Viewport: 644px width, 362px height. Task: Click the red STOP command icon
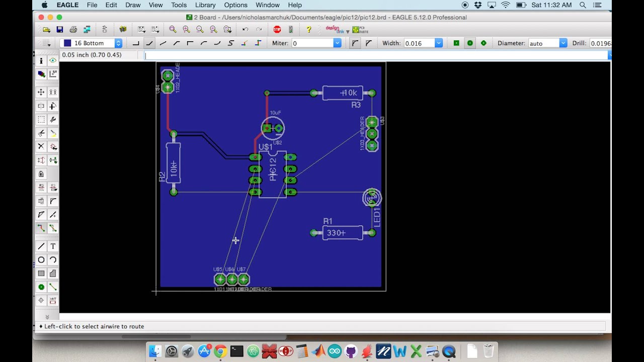tap(277, 30)
